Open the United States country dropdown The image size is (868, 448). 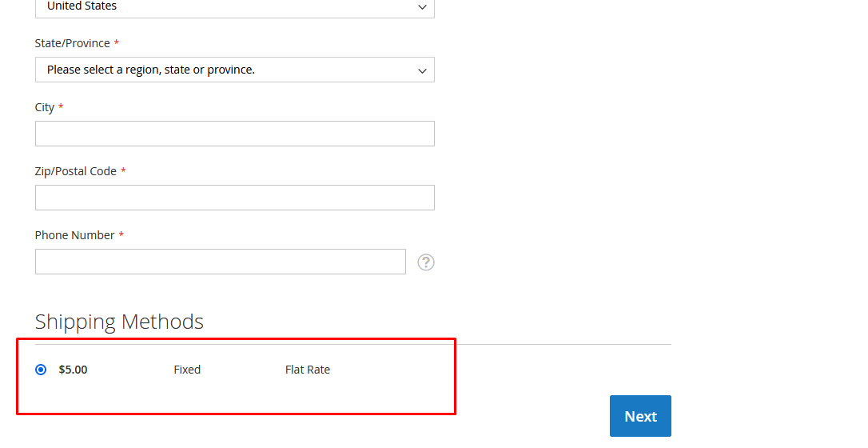234,7
